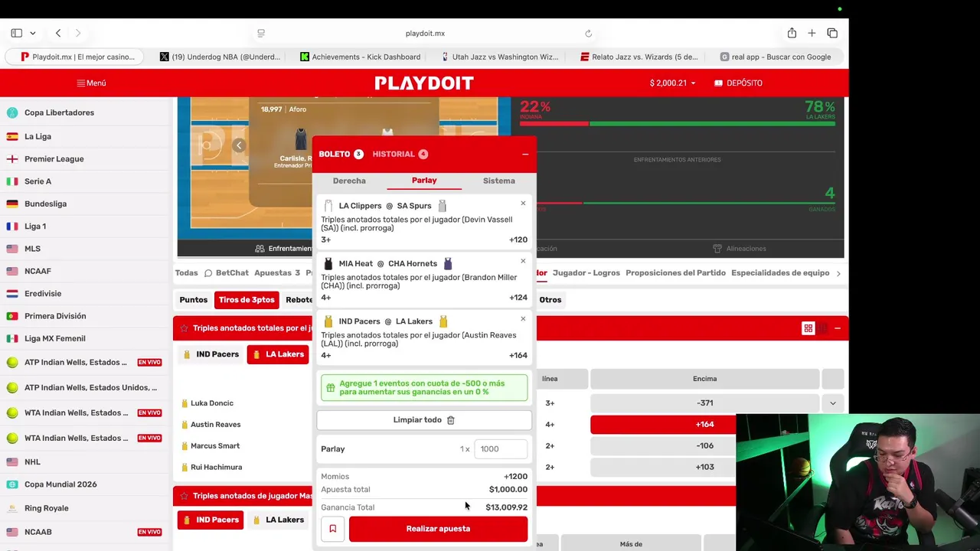This screenshot has height=551, width=980.
Task: Reload the playdoit.mx page
Action: point(588,34)
